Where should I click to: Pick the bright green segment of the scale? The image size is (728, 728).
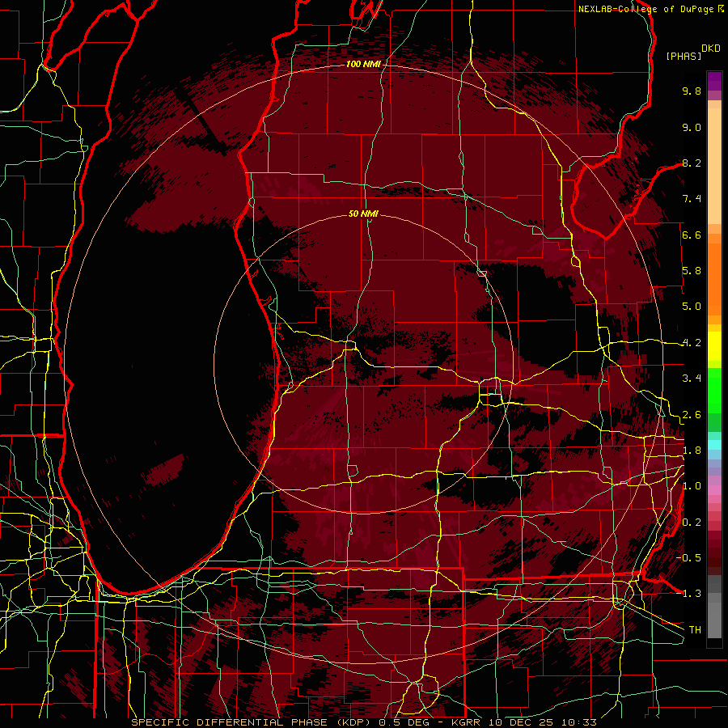coord(714,391)
